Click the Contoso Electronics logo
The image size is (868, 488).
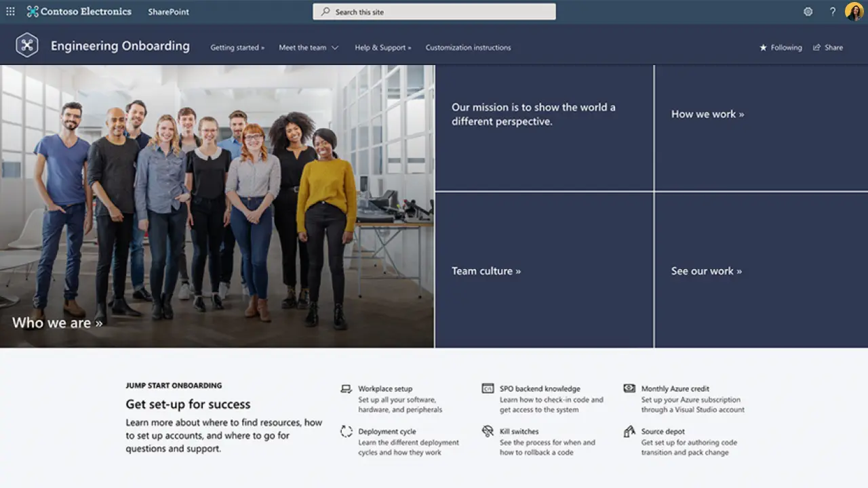(33, 12)
